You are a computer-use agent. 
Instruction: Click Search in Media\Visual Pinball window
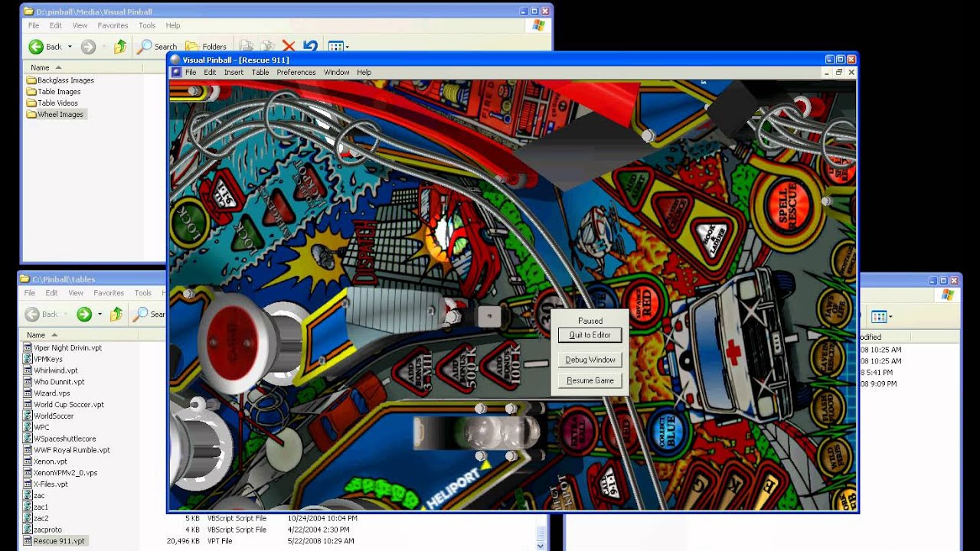pyautogui.click(x=157, y=47)
